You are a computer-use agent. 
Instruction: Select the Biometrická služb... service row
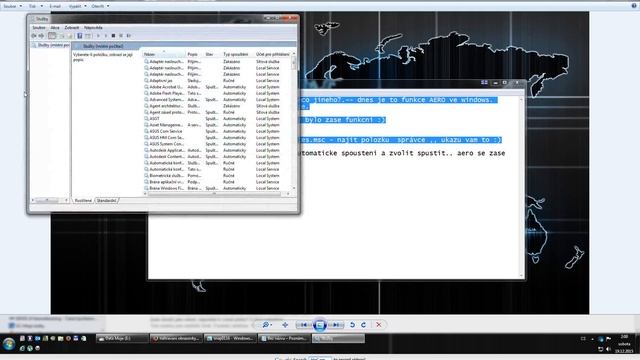coord(217,176)
